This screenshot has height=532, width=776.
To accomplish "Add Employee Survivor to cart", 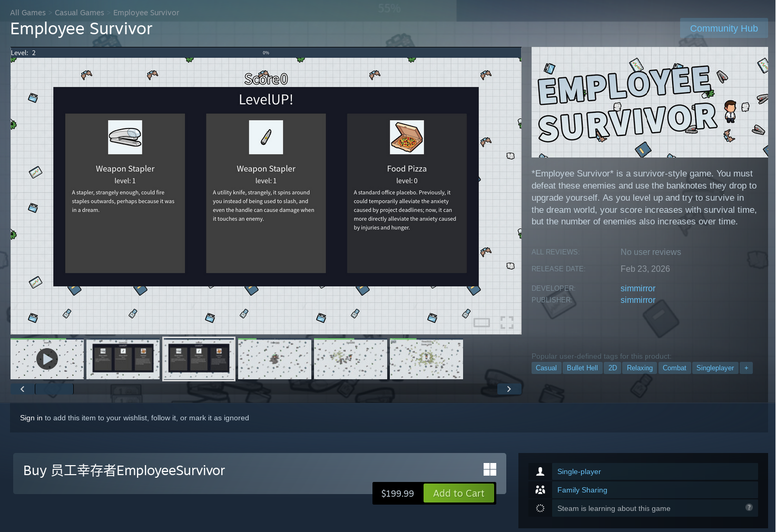I will pos(458,493).
